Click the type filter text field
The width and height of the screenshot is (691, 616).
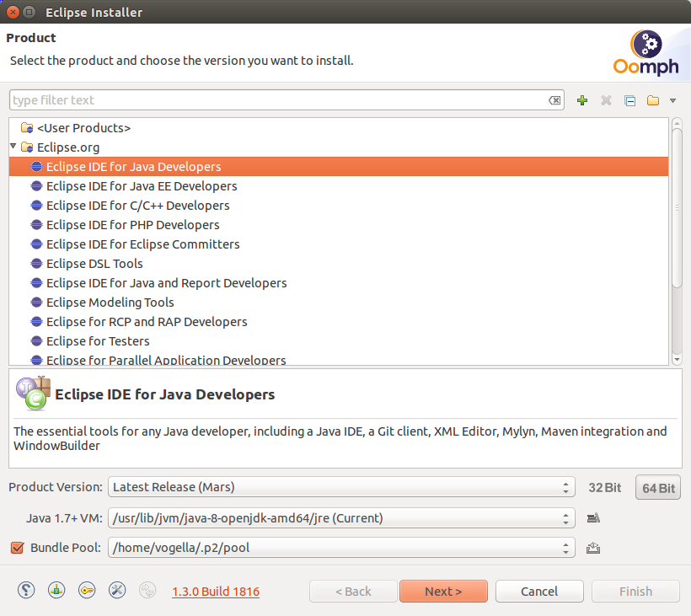click(x=287, y=100)
